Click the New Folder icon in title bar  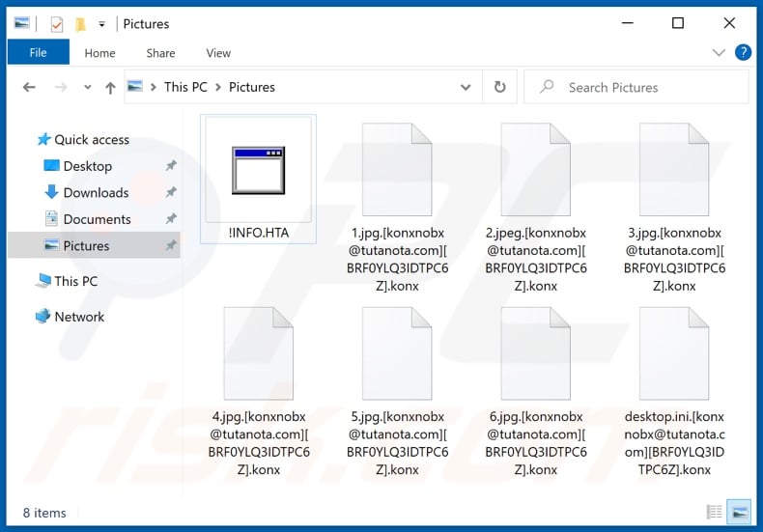(x=81, y=23)
